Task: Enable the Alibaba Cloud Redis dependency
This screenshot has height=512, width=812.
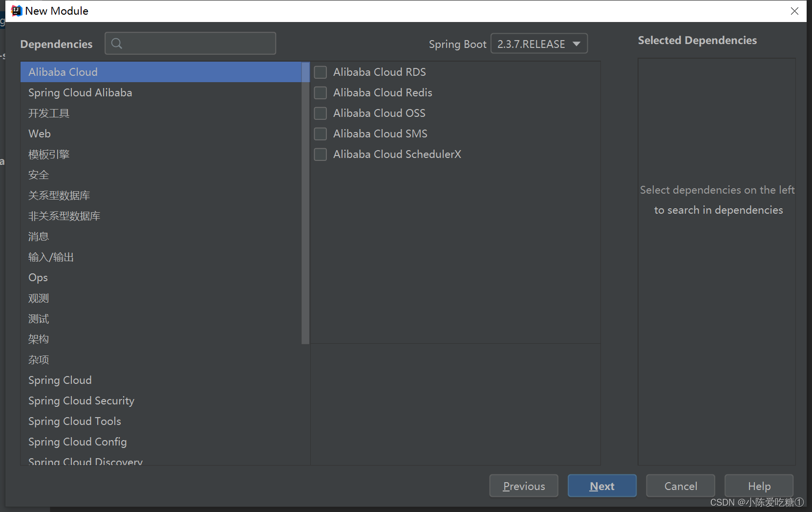Action: pyautogui.click(x=321, y=93)
